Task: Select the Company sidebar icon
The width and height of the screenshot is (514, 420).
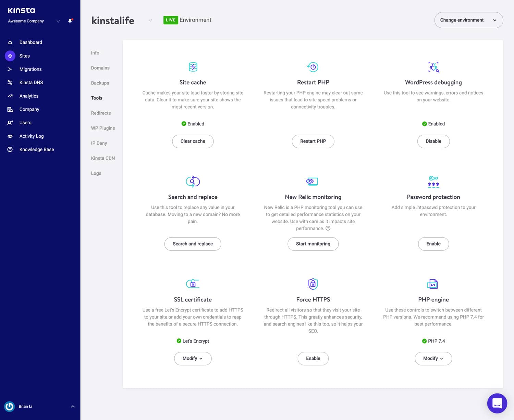Action: [10, 109]
